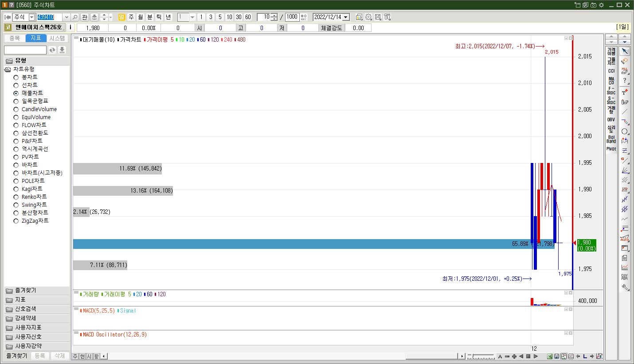Switch to the 지표 tab

click(36, 39)
